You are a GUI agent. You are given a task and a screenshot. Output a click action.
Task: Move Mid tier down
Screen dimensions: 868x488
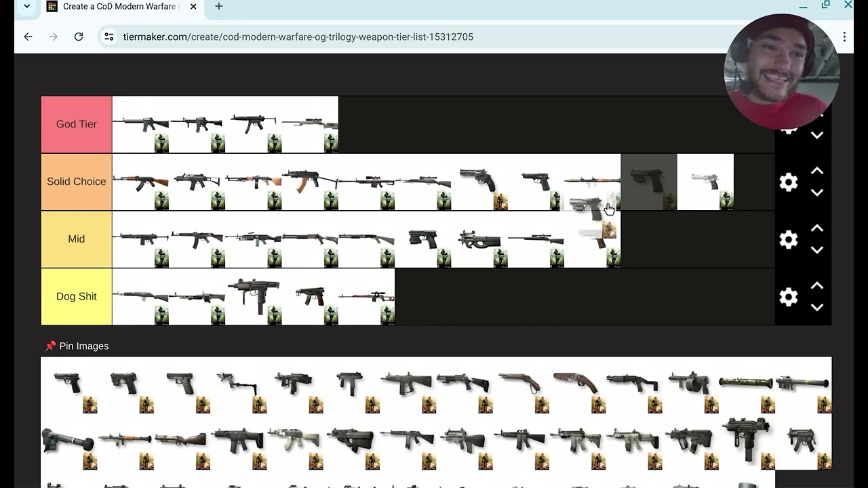[x=817, y=250]
